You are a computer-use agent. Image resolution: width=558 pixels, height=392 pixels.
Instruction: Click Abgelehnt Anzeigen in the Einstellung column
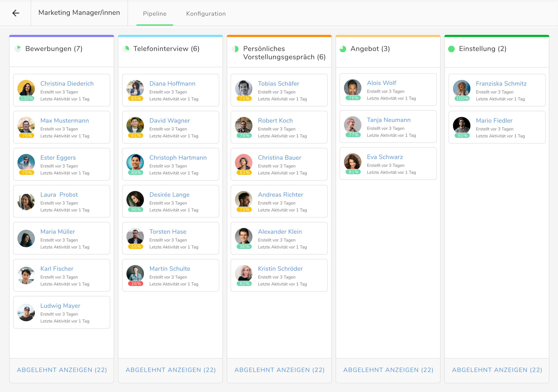tap(497, 370)
